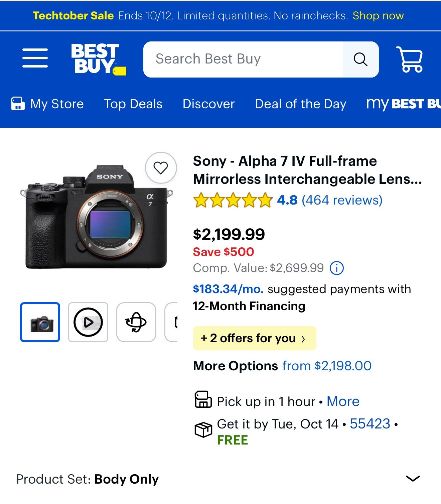Open the 464 reviews link

pyautogui.click(x=342, y=200)
